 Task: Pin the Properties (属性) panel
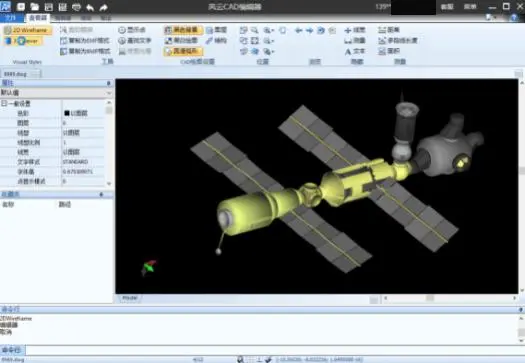[108, 83]
